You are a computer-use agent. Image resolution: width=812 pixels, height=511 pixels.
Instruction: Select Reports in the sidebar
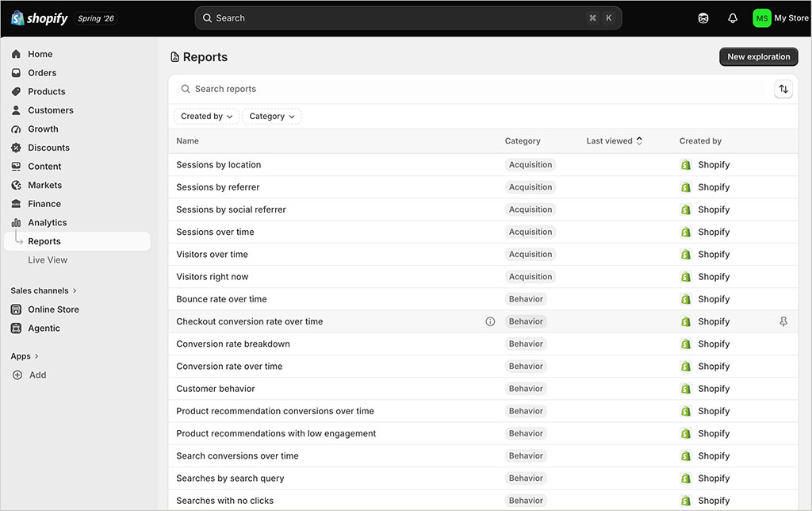tap(77, 241)
